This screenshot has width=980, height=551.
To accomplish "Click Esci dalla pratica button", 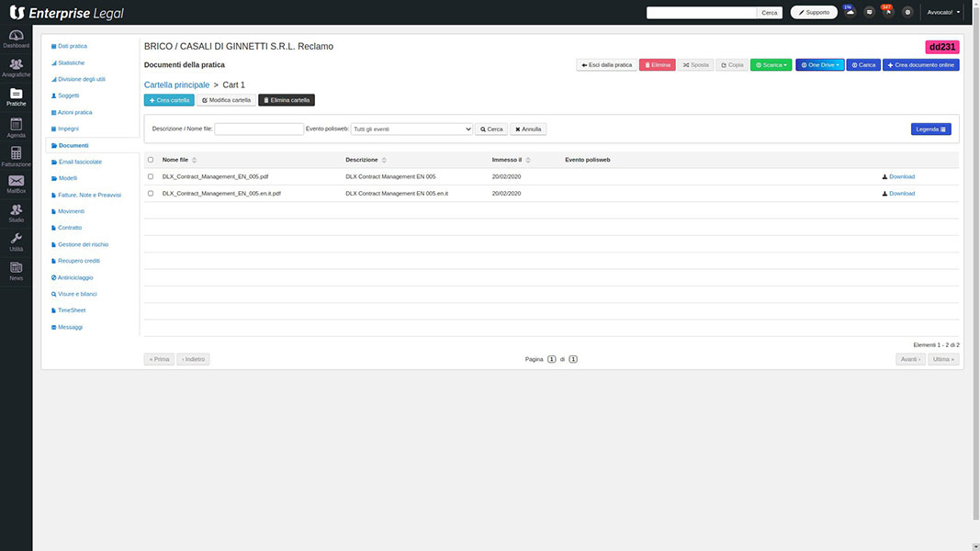I will click(606, 65).
